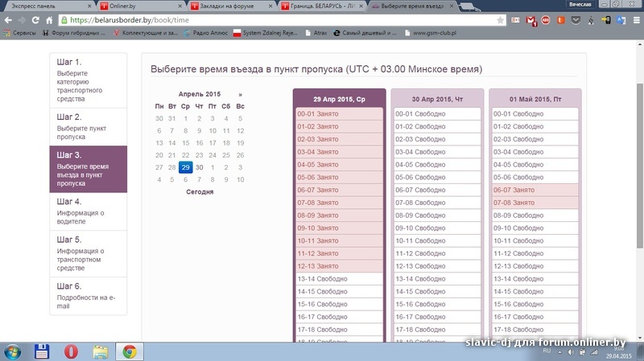Open the www.gsm-club.pl bookmark
Screen dimensions: 644x361
[431, 33]
